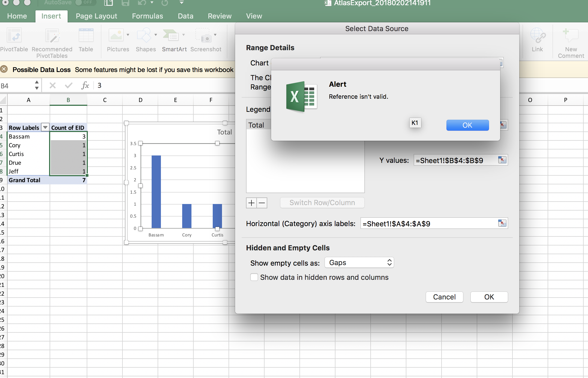Enable Show data in hidden rows and columns
The image size is (588, 378).
[x=254, y=277]
